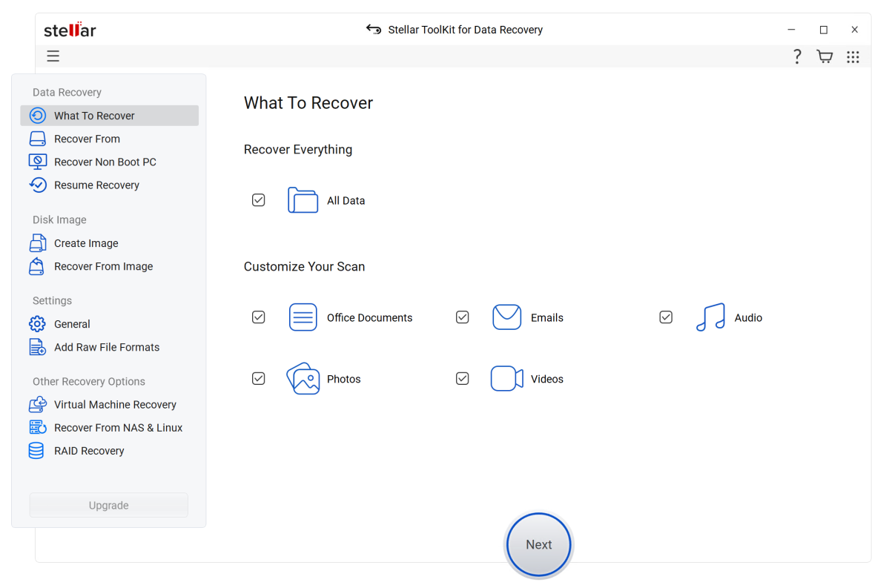This screenshot has width=889, height=588.
Task: Open General settings
Action: [x=72, y=324]
